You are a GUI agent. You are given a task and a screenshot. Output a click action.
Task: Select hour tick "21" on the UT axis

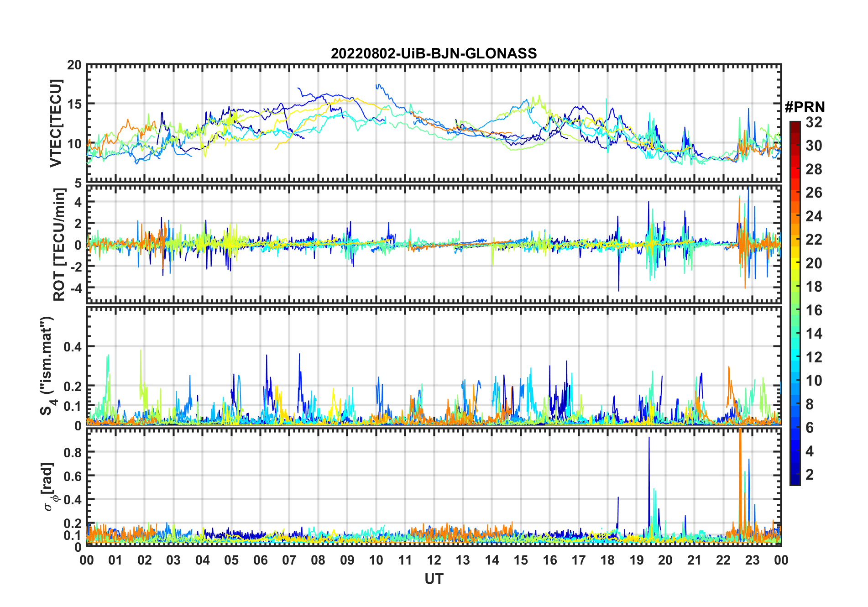click(x=695, y=560)
